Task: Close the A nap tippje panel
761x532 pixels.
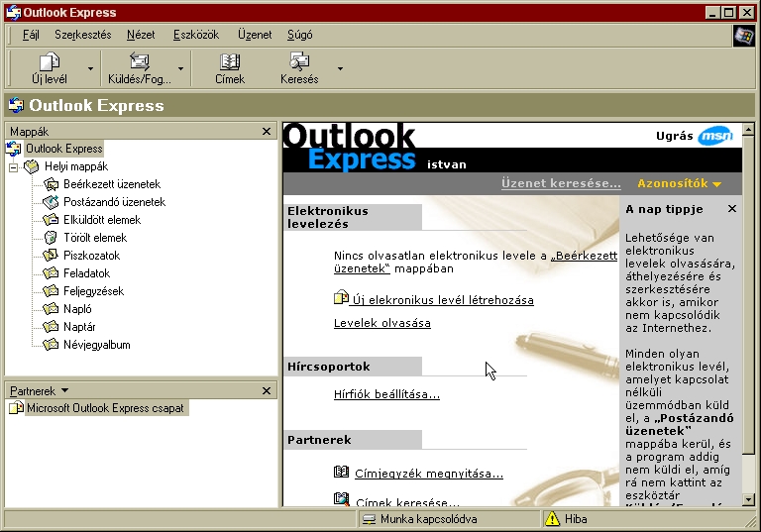Action: tap(732, 209)
